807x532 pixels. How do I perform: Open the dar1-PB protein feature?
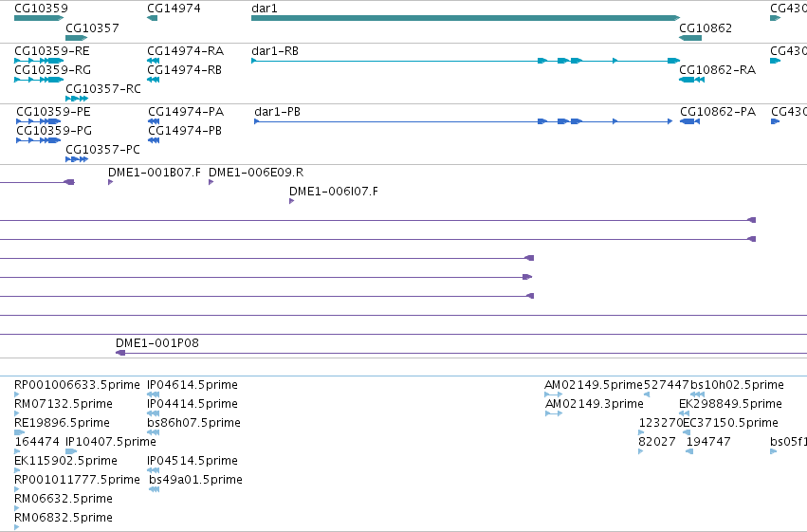[463, 121]
